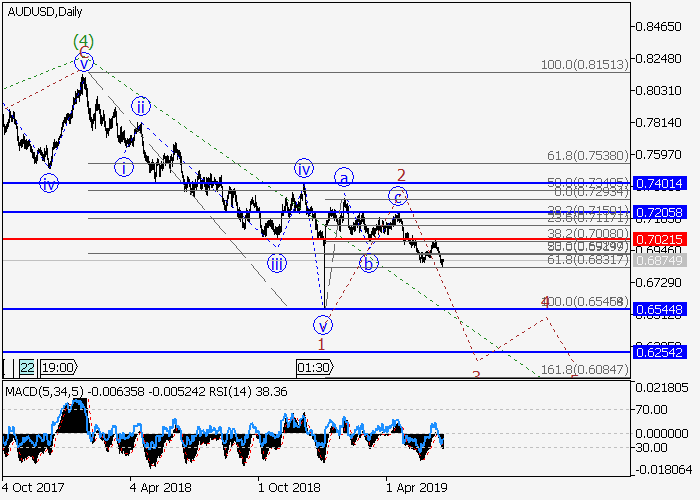Image resolution: width=700 pixels, height=500 pixels.
Task: Click the highlighted 22 date marker
Action: tap(26, 367)
